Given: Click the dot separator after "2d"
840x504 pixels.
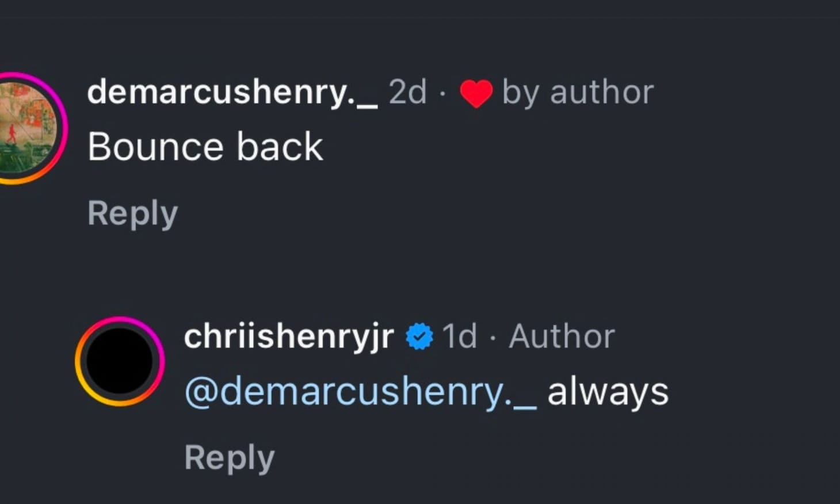Looking at the screenshot, I should pos(442,93).
